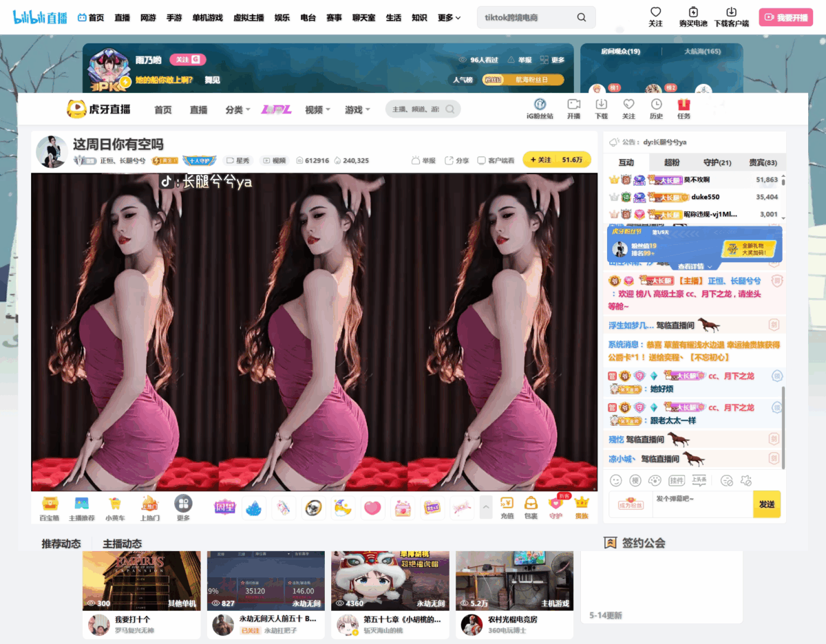The image size is (826, 644).
Task: Expand the 更多 dropdown on bilibili navbar
Action: coord(446,17)
